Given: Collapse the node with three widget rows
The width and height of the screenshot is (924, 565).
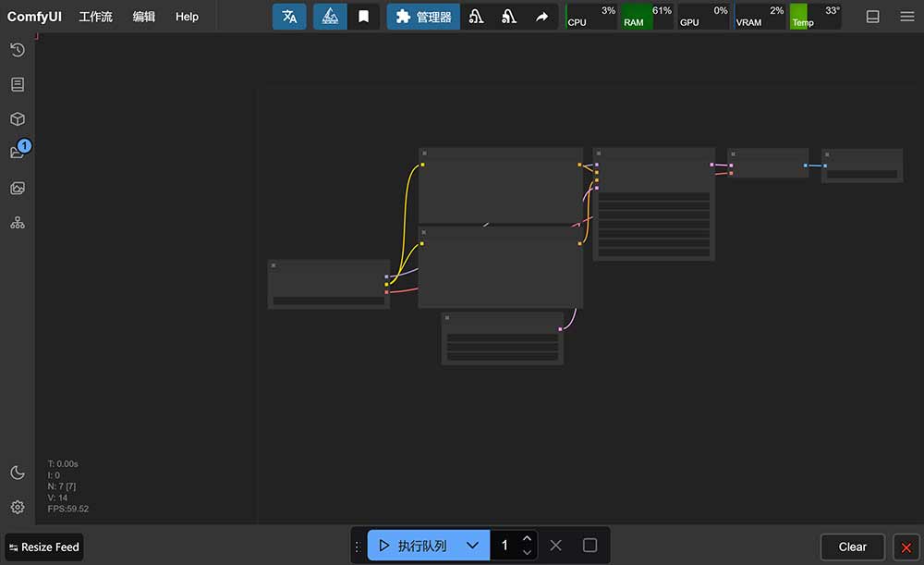Looking at the screenshot, I should point(447,318).
